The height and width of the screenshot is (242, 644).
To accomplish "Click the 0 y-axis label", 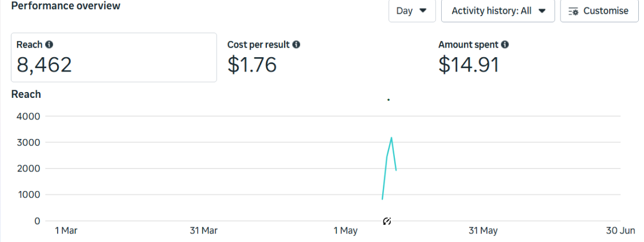I will click(x=38, y=221).
